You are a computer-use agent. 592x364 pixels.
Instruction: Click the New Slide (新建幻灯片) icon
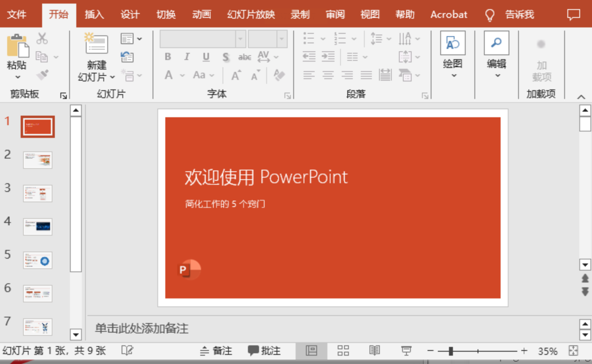[97, 44]
